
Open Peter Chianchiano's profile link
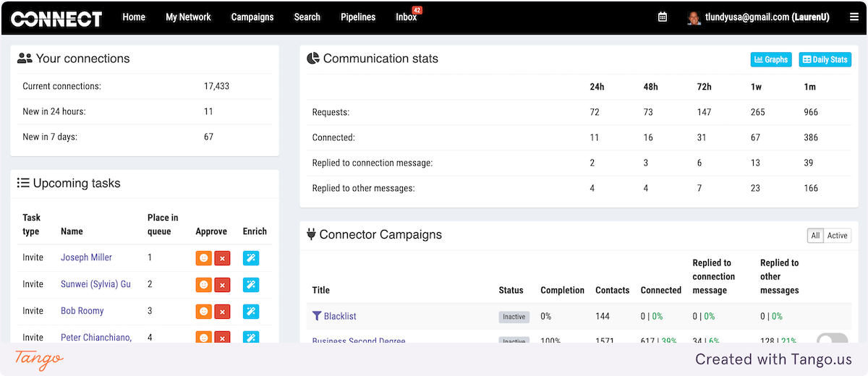(95, 338)
